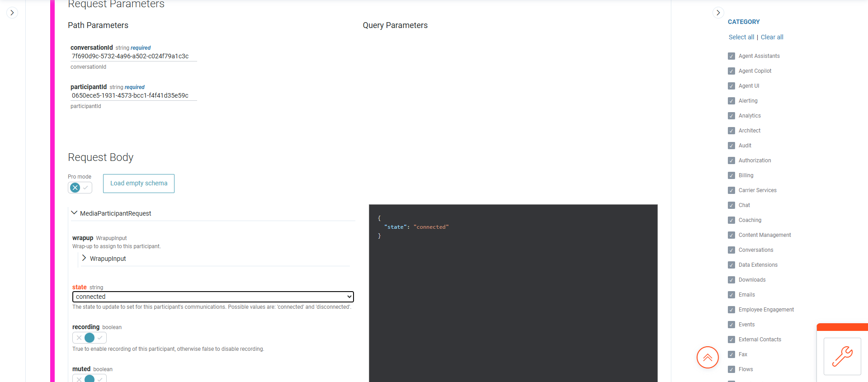Uncheck the Coaching checkbox

[731, 220]
